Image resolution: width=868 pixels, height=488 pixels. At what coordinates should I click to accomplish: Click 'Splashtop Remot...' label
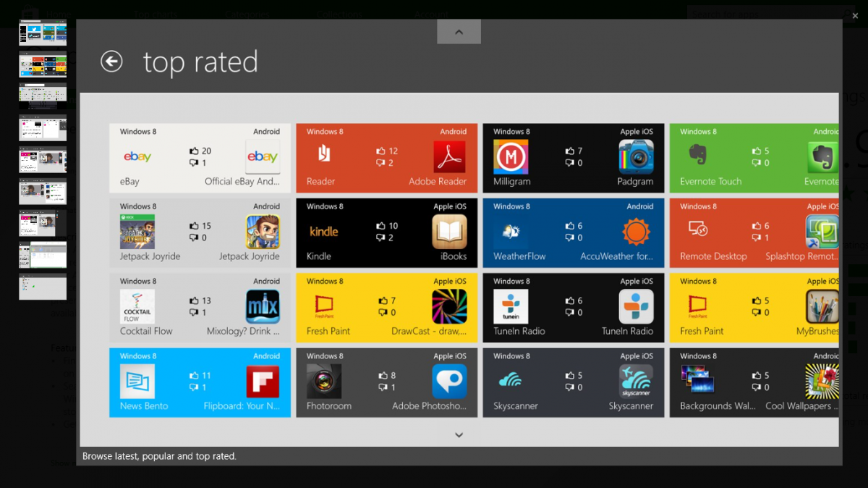tap(802, 256)
